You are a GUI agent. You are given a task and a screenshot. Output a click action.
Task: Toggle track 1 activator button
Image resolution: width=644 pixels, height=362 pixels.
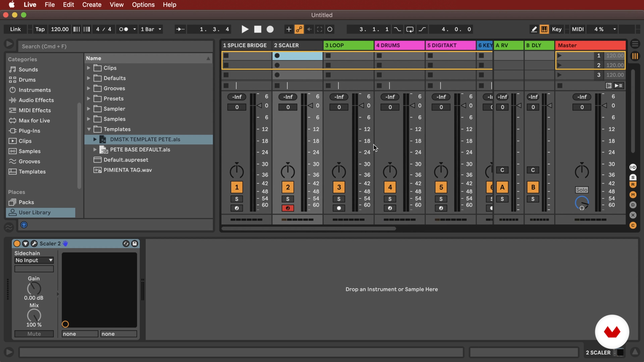pyautogui.click(x=237, y=187)
